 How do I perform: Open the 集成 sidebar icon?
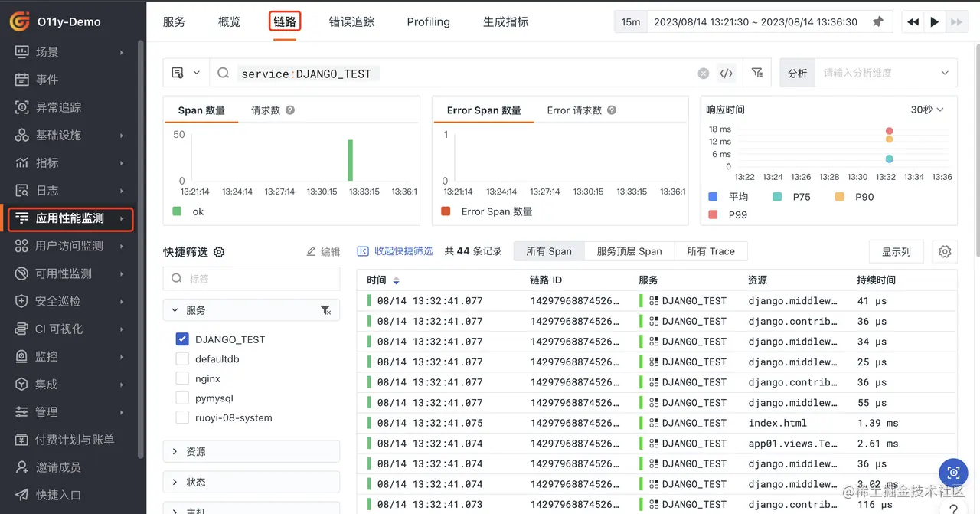22,384
